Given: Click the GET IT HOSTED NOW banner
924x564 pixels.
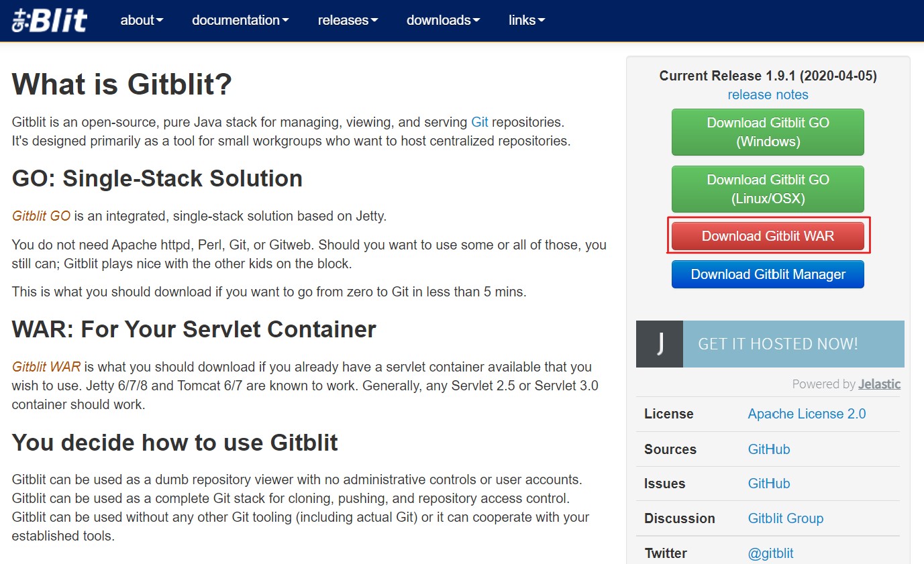Looking at the screenshot, I should [x=770, y=344].
